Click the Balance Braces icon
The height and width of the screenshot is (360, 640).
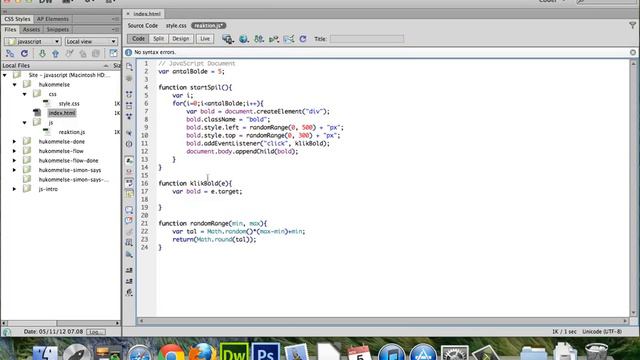(129, 144)
